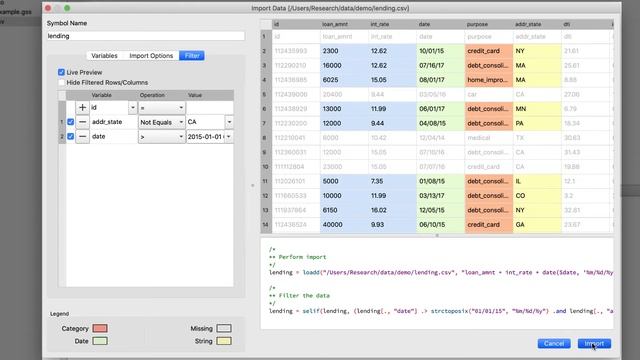640x360 pixels.
Task: Click the loadd code line in preview
Action: tap(441, 273)
